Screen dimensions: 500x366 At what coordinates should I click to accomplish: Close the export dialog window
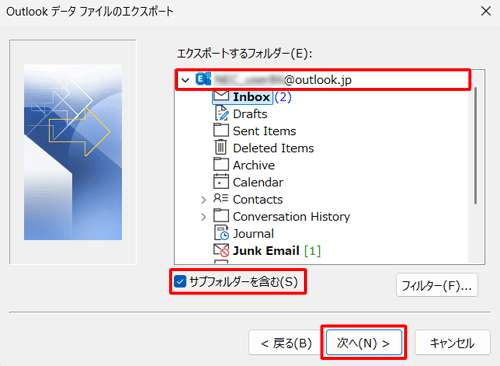(x=486, y=11)
